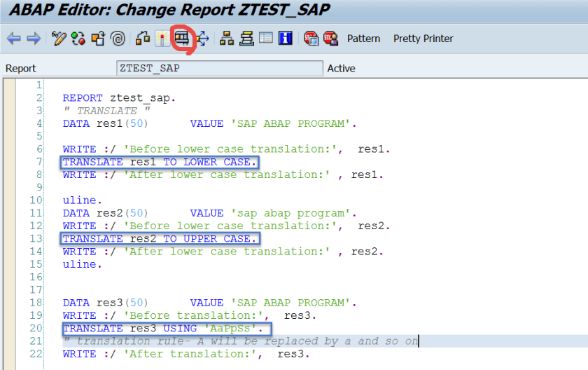
Task: Open Other Object icon in toolbar
Action: coord(98,39)
